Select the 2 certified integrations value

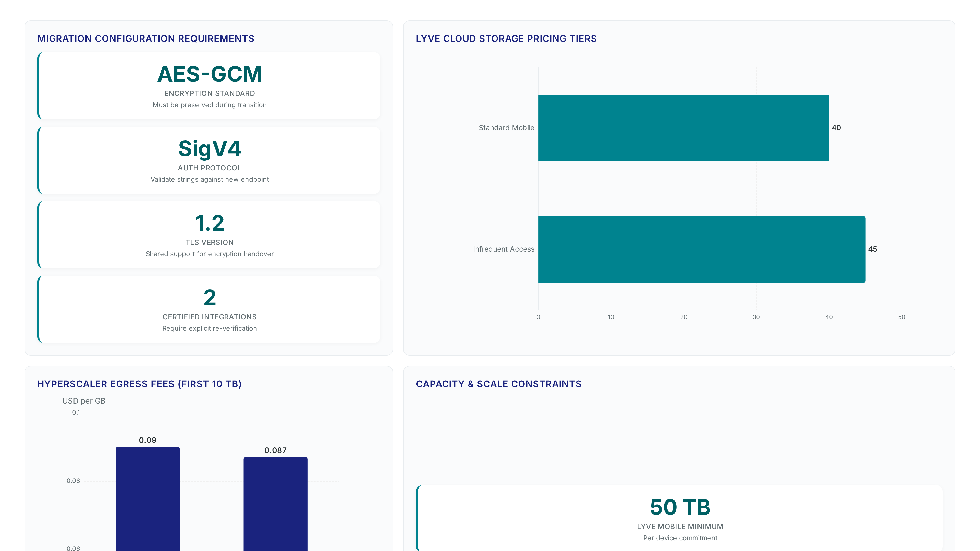point(210,297)
